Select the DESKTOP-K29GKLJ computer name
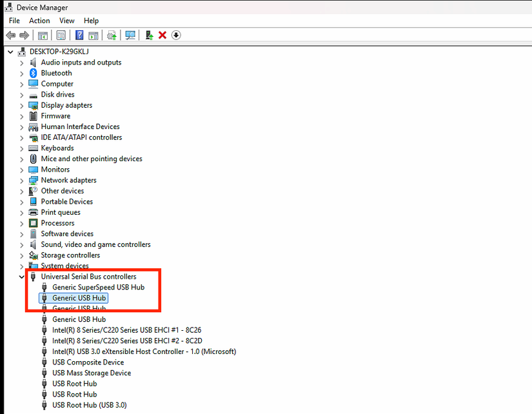532x414 pixels. click(59, 52)
